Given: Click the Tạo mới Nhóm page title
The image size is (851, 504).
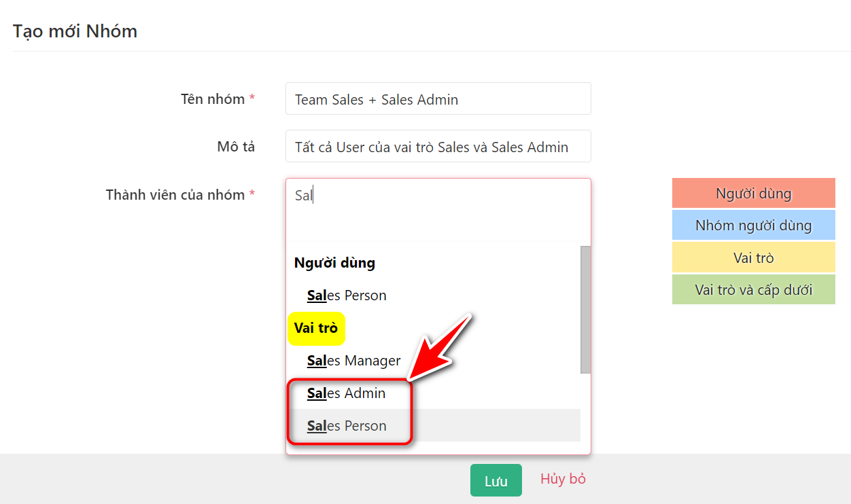Looking at the screenshot, I should tap(75, 31).
